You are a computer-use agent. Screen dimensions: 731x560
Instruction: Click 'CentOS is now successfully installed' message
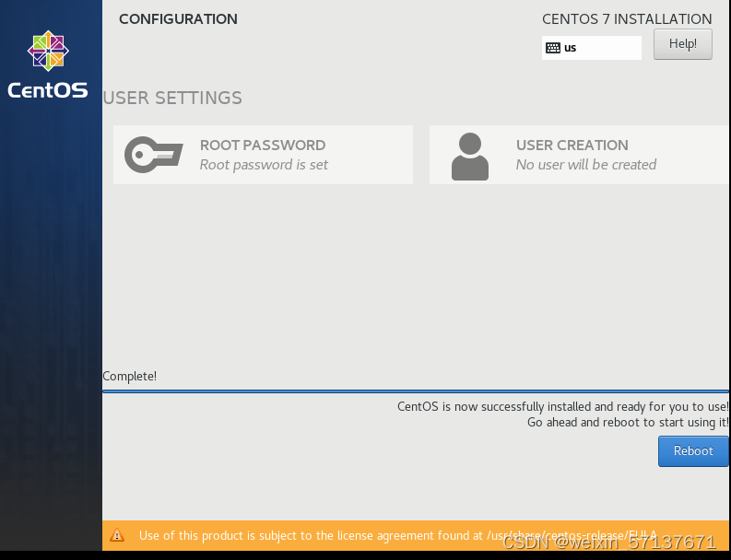562,407
